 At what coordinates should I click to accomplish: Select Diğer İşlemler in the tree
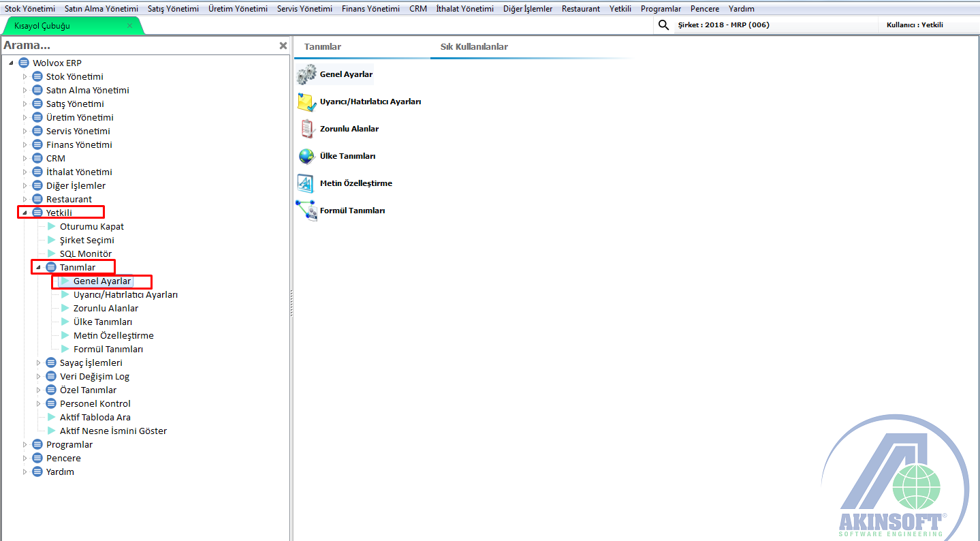(x=76, y=185)
